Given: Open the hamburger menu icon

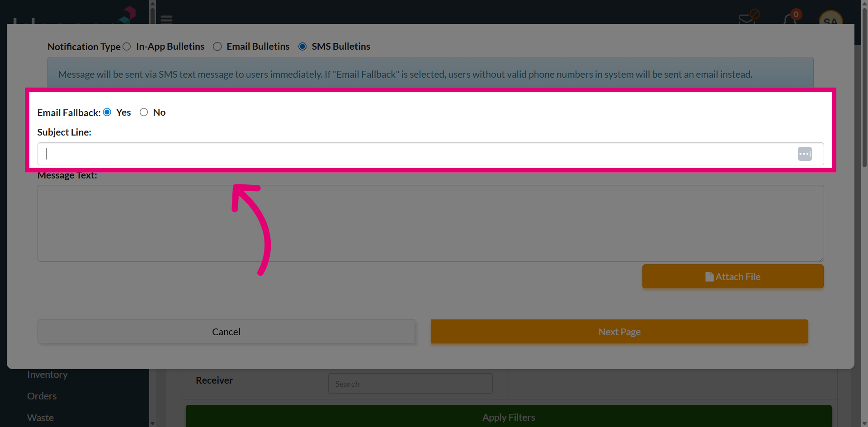Looking at the screenshot, I should click(166, 19).
